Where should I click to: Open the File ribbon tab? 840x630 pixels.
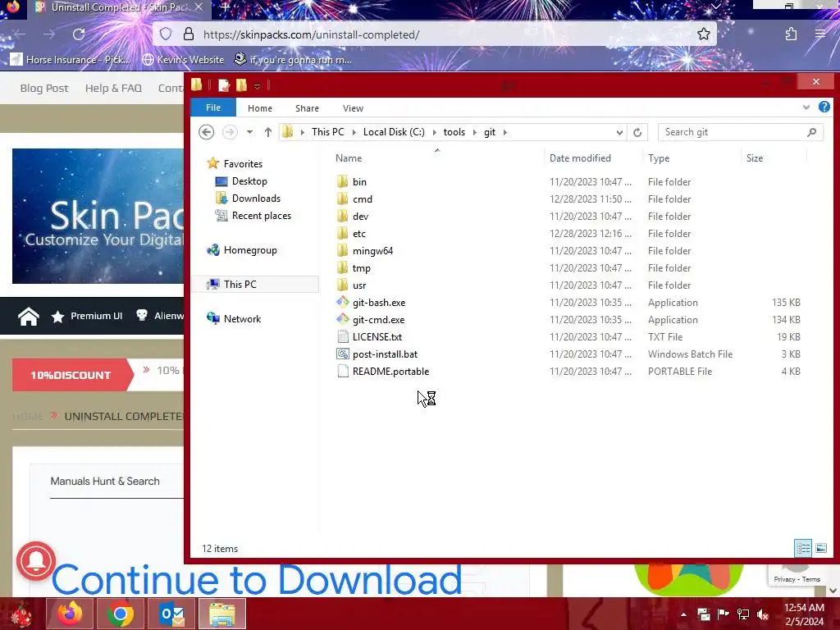(213, 107)
